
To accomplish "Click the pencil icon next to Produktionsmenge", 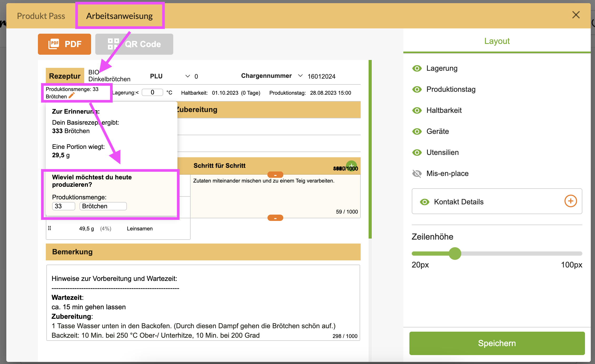I will [x=71, y=96].
